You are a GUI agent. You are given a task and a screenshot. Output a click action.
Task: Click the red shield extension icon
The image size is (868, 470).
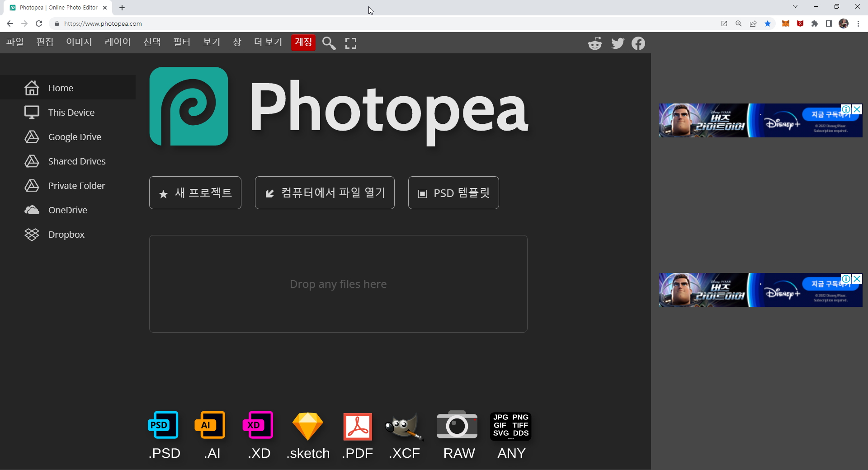pos(800,23)
